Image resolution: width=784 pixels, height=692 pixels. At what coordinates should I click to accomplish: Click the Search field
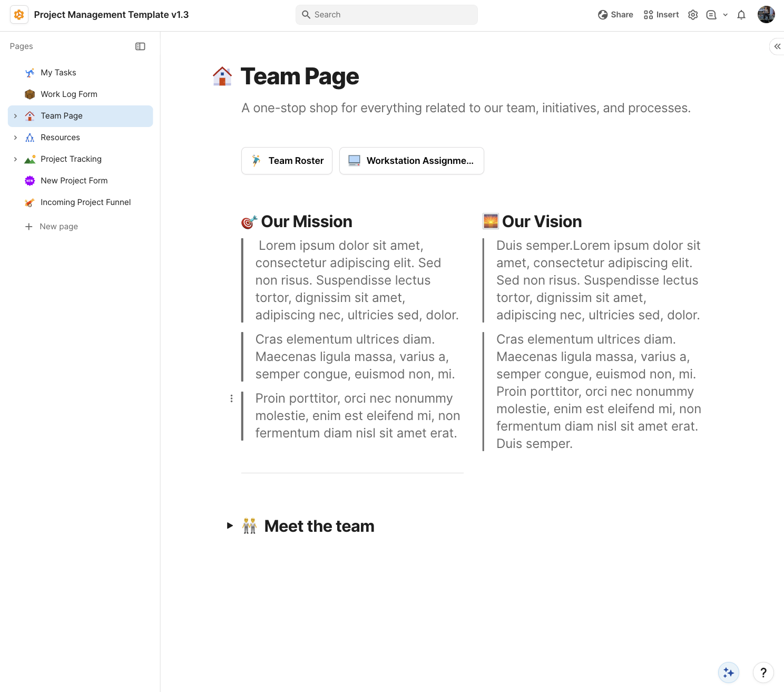[x=386, y=14]
